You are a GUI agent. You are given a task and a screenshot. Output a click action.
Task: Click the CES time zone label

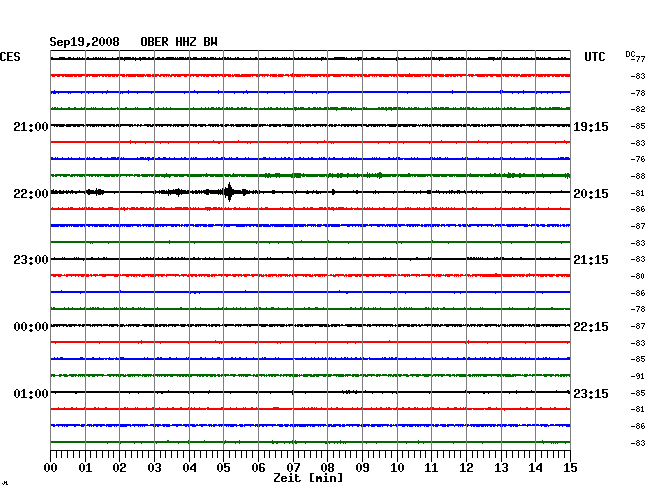10,57
